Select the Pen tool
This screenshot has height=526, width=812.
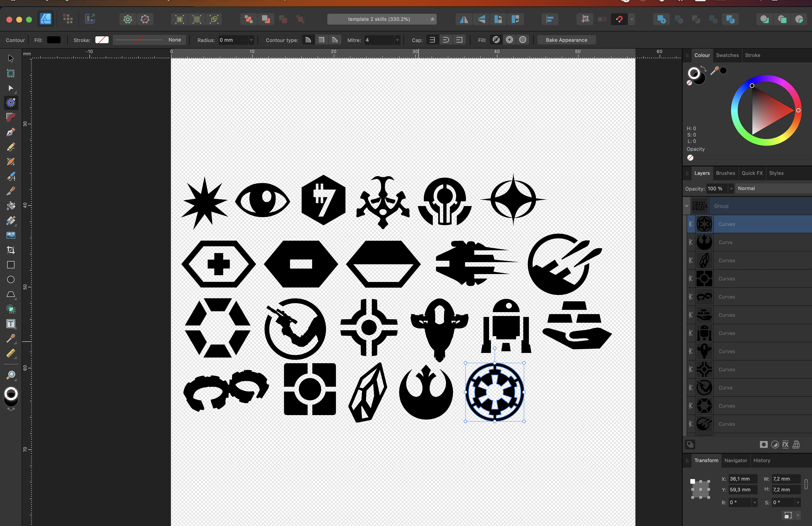(x=11, y=132)
